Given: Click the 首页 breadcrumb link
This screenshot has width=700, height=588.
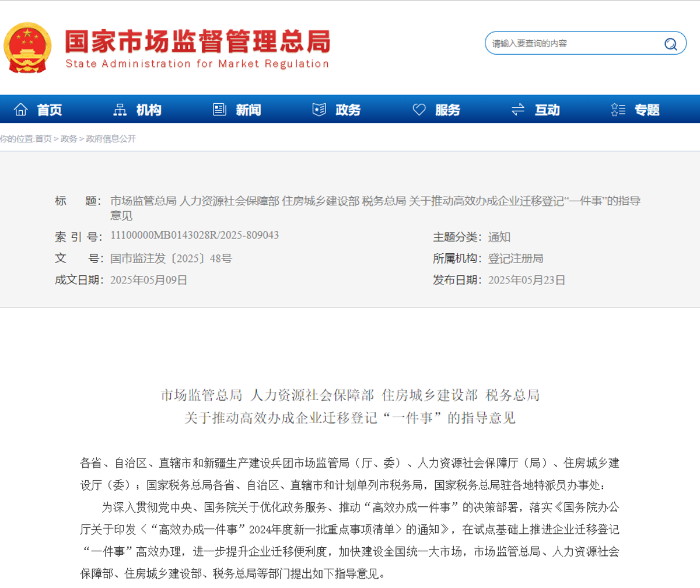Looking at the screenshot, I should (43, 139).
